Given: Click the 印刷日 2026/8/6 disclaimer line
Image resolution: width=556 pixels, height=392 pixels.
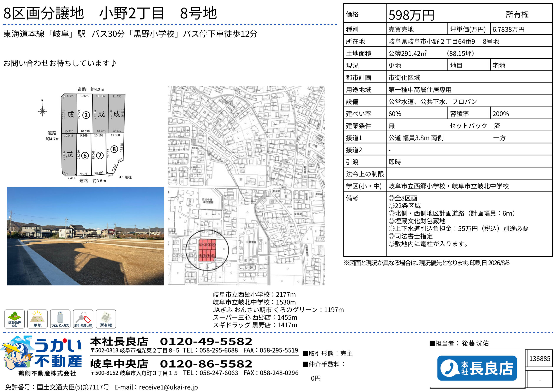Looking at the screenshot, I should [x=426, y=263].
